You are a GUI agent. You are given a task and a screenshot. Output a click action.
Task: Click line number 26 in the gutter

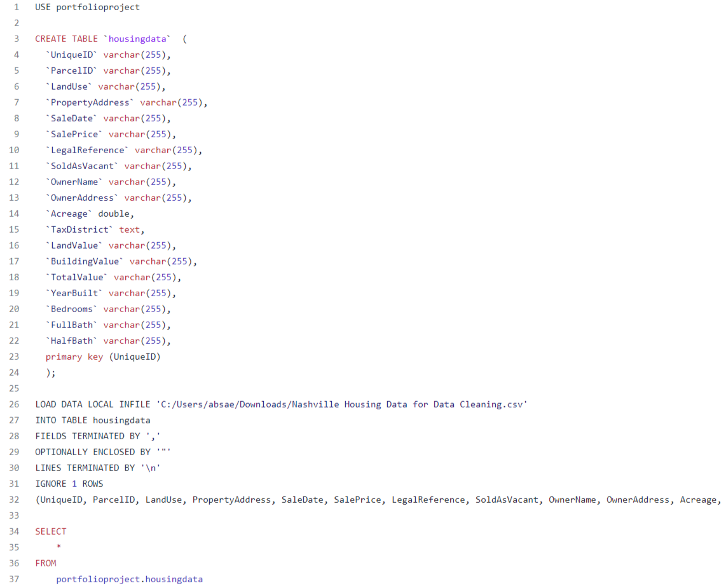point(15,405)
